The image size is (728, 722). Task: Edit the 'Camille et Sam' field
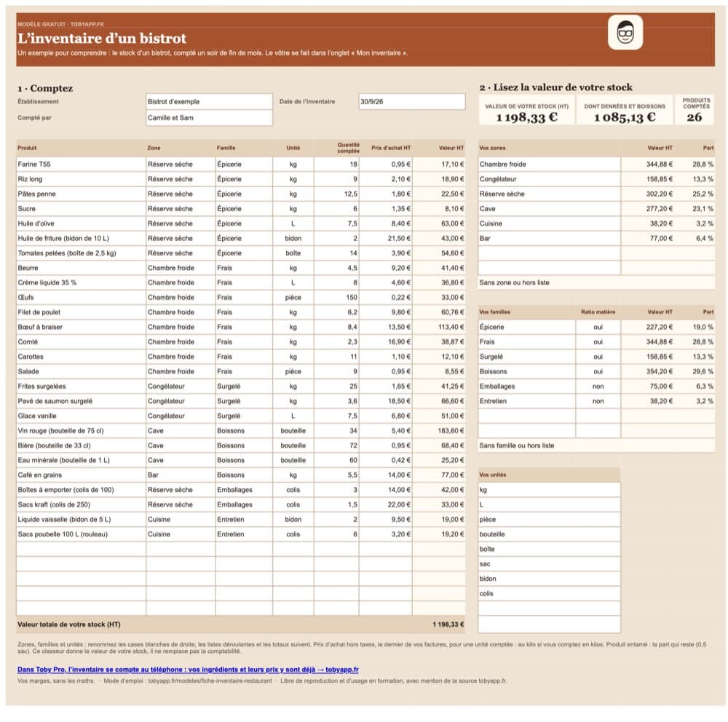[209, 118]
